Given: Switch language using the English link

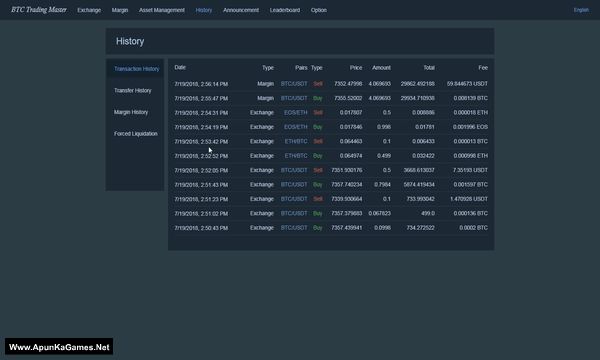Looking at the screenshot, I should coord(581,10).
